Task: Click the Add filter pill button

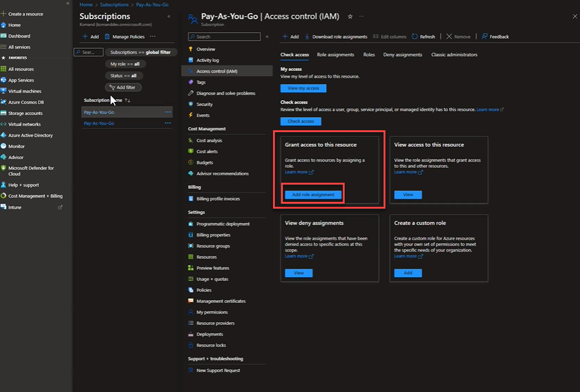Action: tap(122, 87)
